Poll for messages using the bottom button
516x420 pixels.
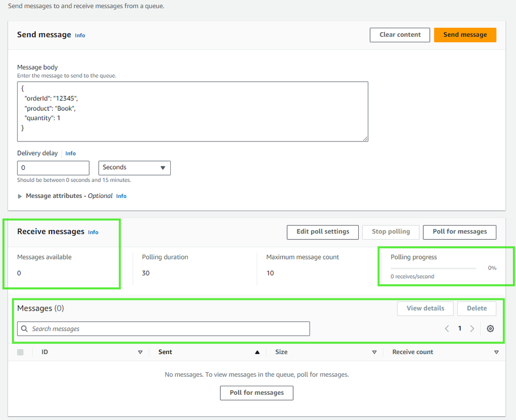[x=256, y=393]
